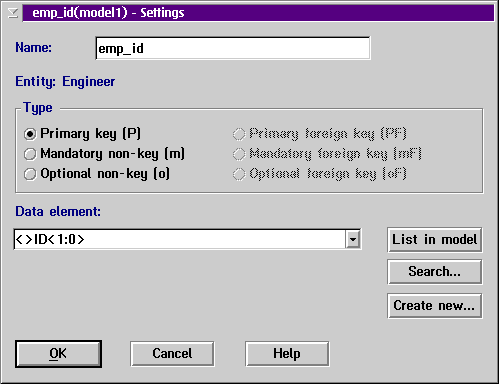Open the Search... dialog button
The height and width of the screenshot is (384, 499).
point(434,272)
